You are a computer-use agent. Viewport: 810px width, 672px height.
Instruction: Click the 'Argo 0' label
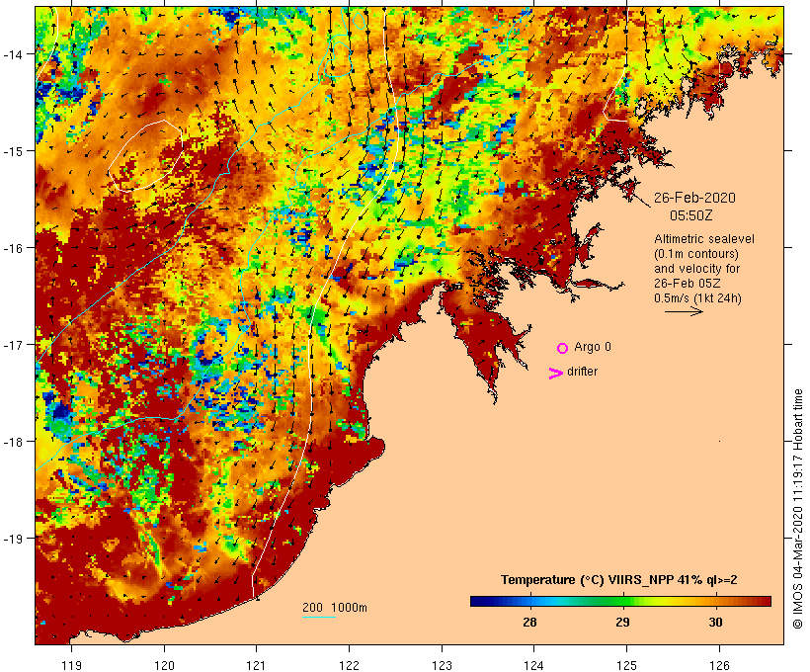[x=593, y=347]
